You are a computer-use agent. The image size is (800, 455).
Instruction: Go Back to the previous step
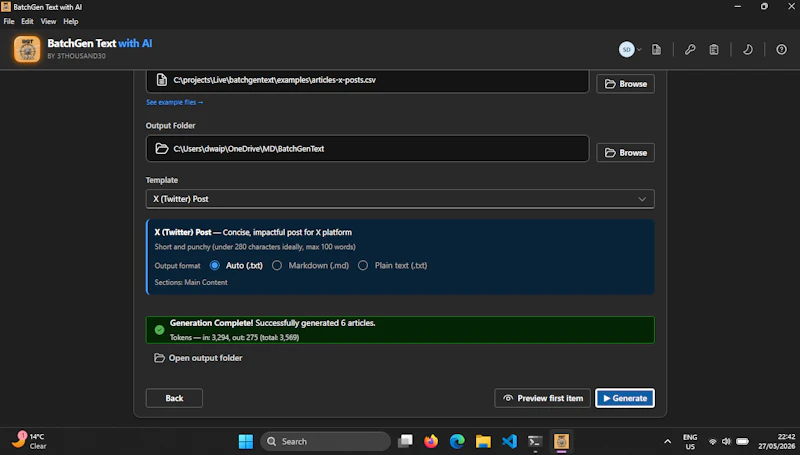coord(174,398)
